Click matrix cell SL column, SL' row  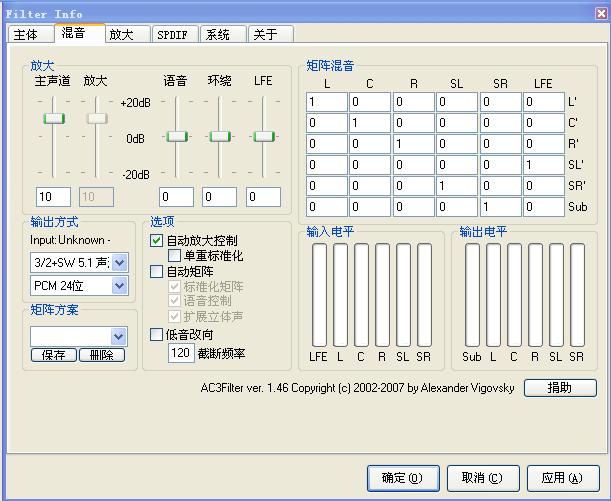(457, 165)
